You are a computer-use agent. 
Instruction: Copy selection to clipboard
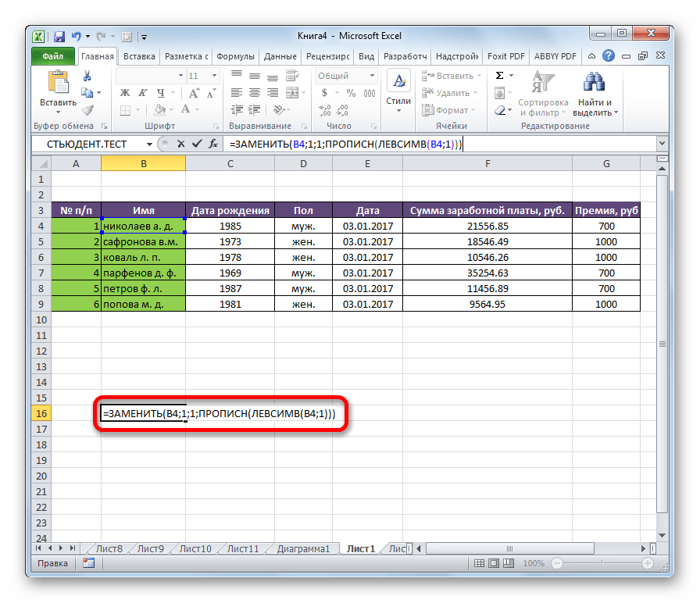click(87, 92)
